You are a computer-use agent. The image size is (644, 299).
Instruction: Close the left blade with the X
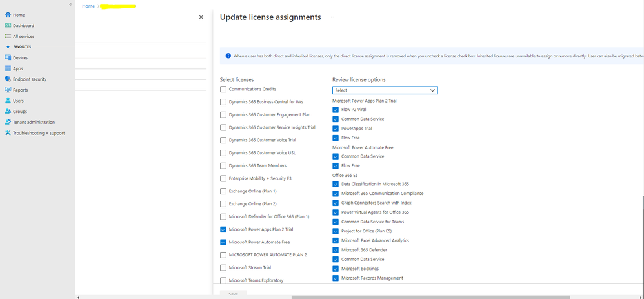click(201, 17)
